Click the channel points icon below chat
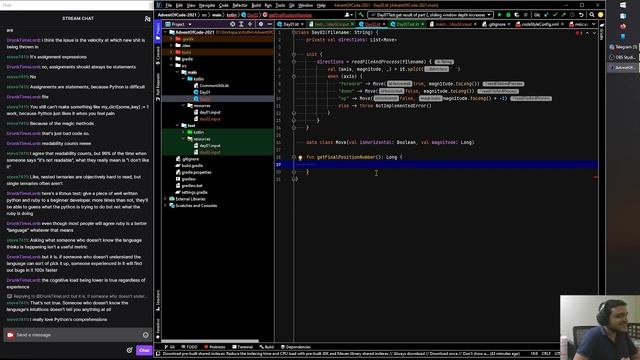Screen dimensions: 640x360 [x=129, y=350]
